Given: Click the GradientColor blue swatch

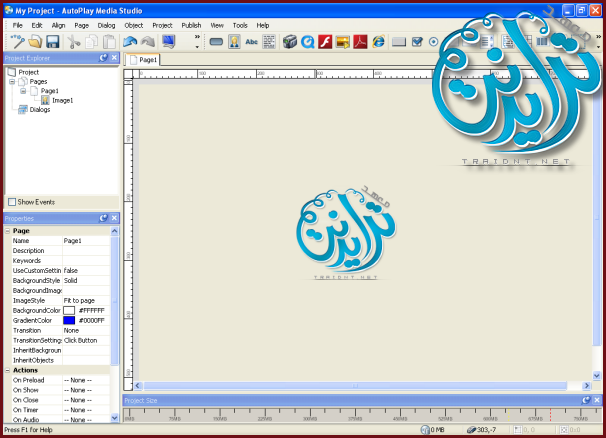Looking at the screenshot, I should click(69, 320).
